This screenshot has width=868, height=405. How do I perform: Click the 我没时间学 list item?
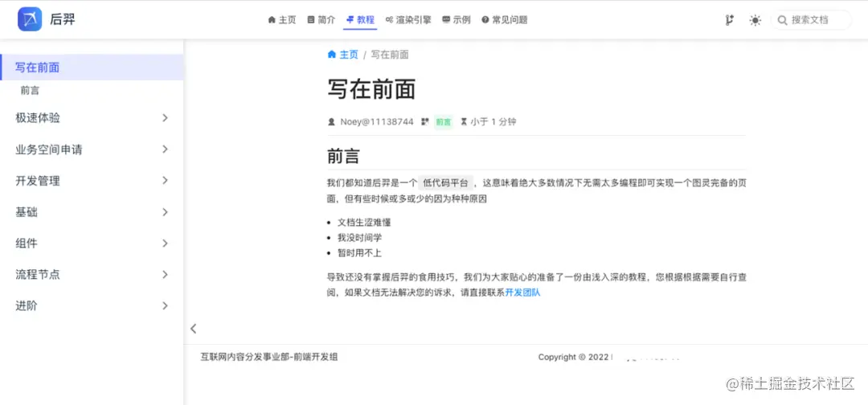[x=360, y=237]
